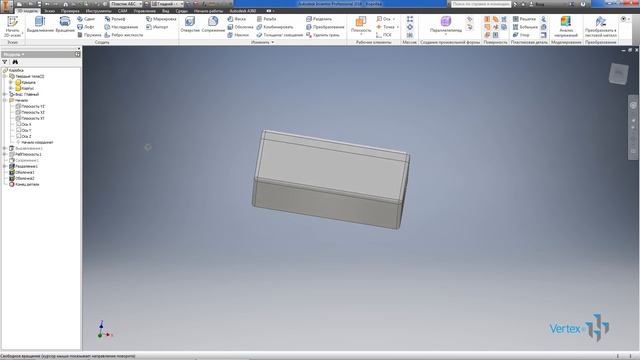The height and width of the screenshot is (360, 640).
Task: Select the Резьба (Thread) tool
Action: click(267, 19)
